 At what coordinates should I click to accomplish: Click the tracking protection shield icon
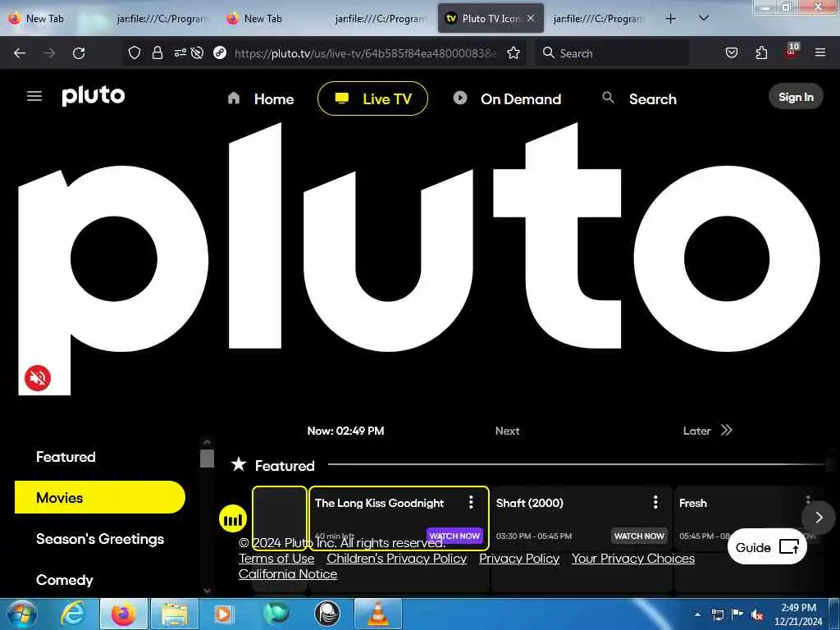pos(135,52)
